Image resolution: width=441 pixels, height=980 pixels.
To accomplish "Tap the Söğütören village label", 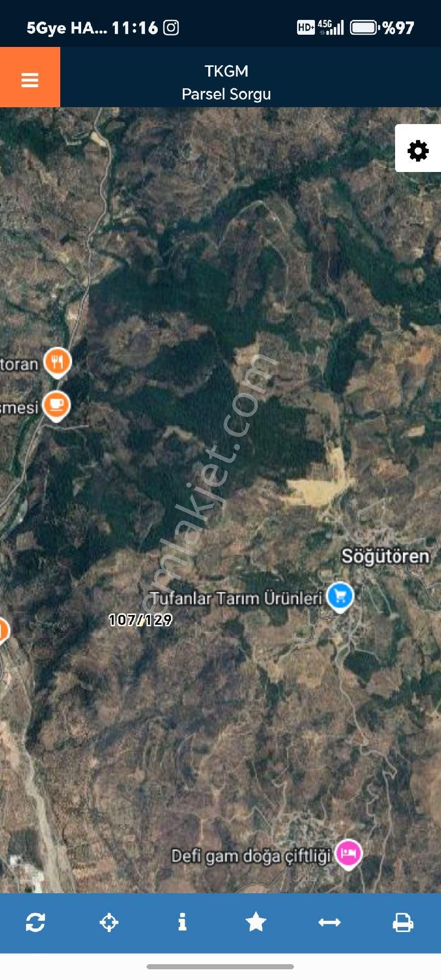I will pos(385,556).
